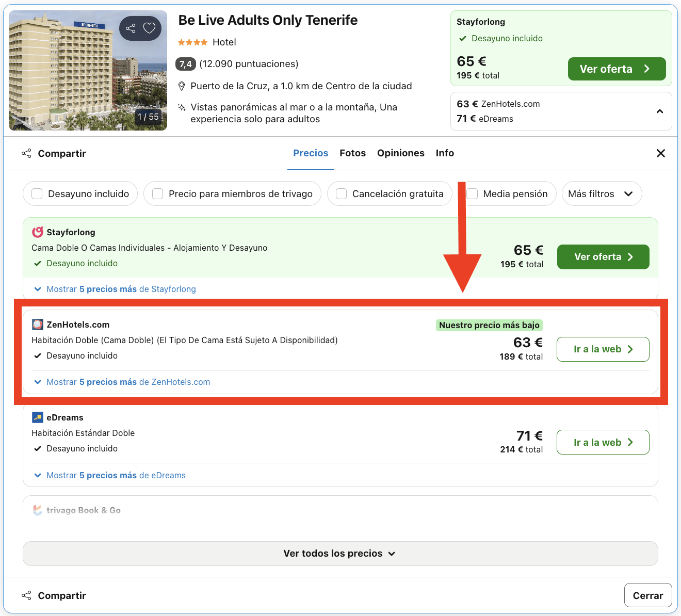This screenshot has height=616, width=681.
Task: Collapse the ZenHotels and eDreams price summary
Action: tap(660, 111)
